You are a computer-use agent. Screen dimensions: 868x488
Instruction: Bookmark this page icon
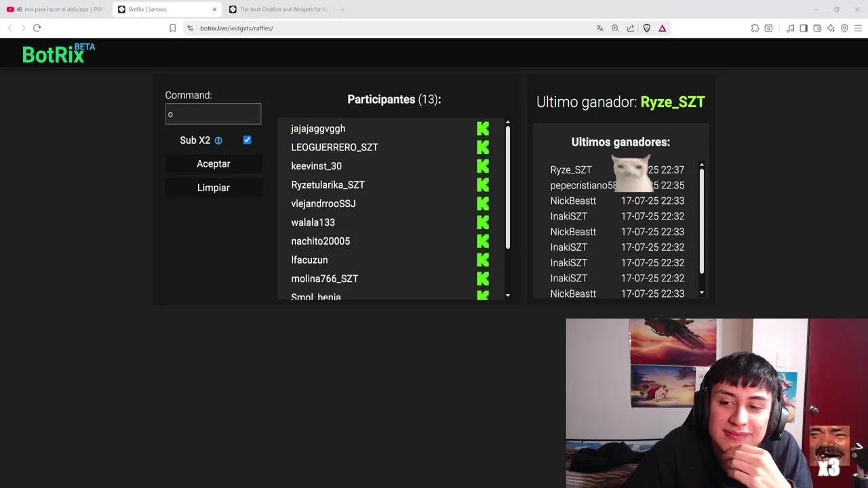[x=172, y=28]
